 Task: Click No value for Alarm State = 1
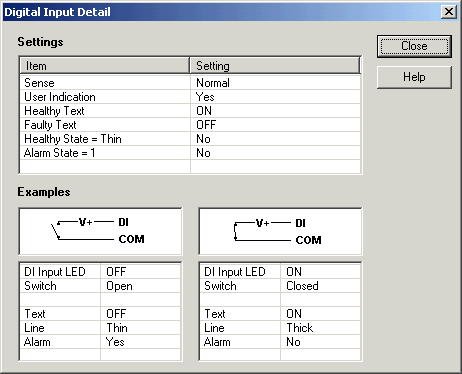point(203,153)
